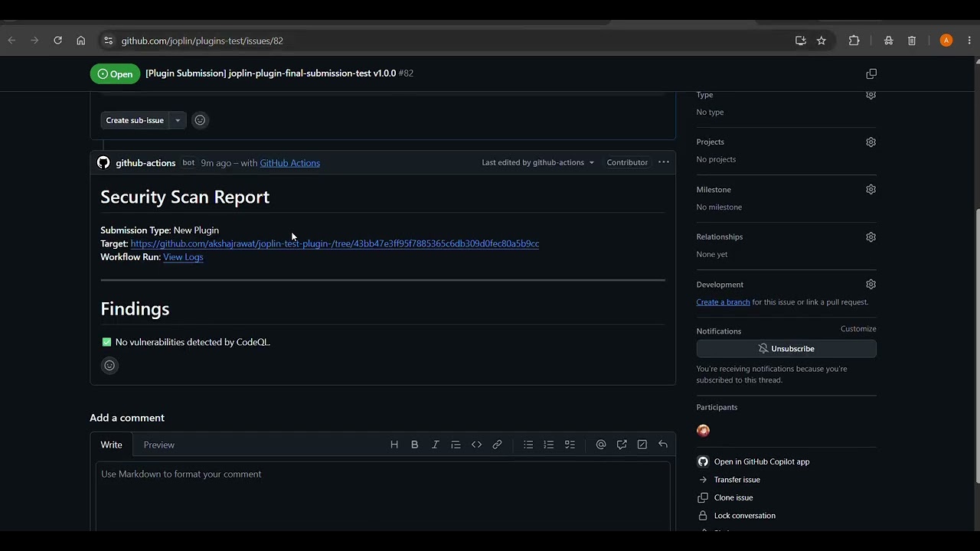Add a task list icon
The image size is (980, 551).
(570, 445)
